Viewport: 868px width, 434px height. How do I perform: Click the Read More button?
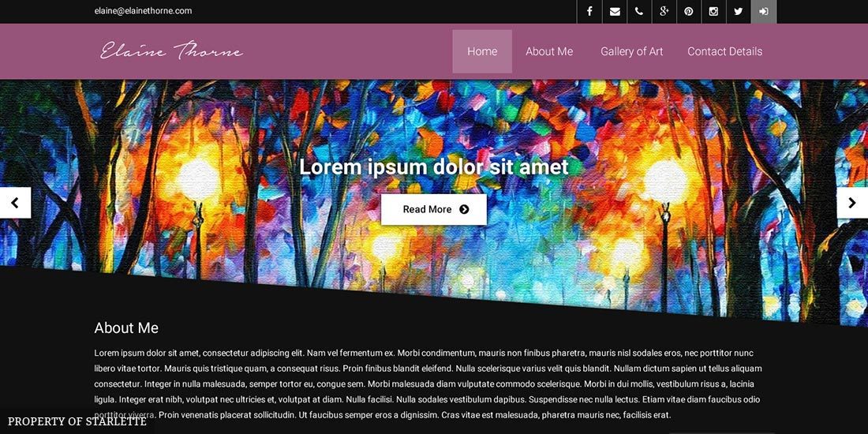tap(434, 209)
